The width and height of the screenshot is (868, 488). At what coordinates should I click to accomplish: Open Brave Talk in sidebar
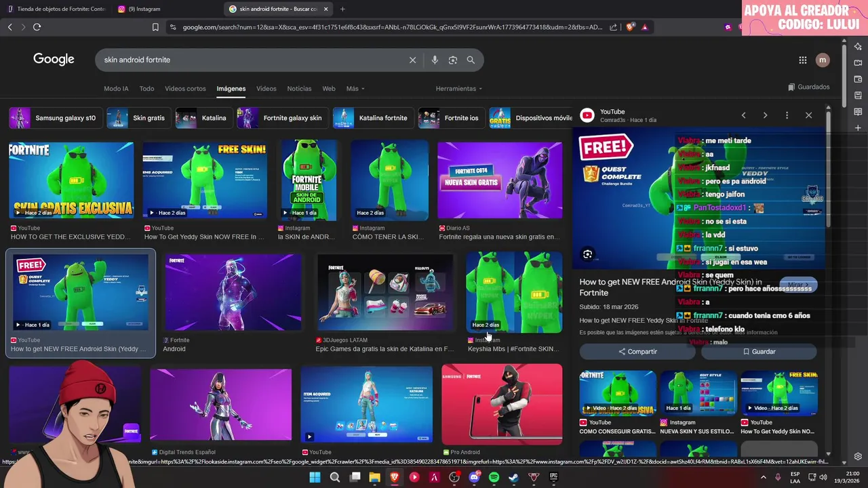tap(858, 63)
